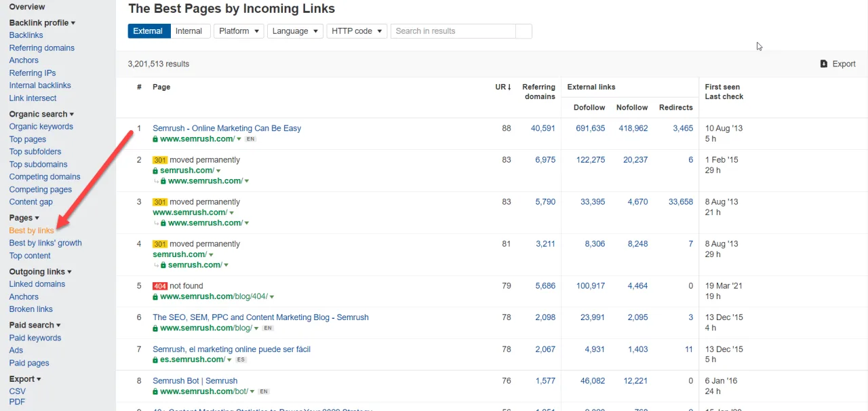Switch to the Internal tab
The width and height of the screenshot is (868, 411).
pyautogui.click(x=189, y=31)
